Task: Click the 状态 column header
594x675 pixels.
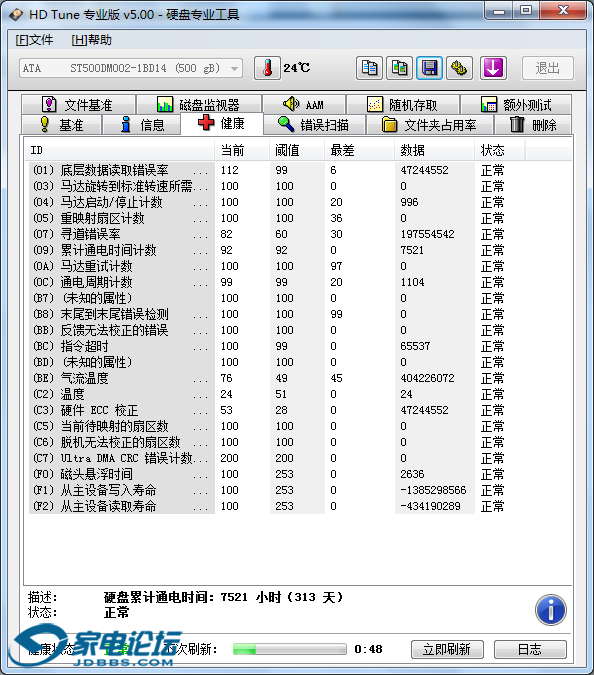Action: click(499, 150)
